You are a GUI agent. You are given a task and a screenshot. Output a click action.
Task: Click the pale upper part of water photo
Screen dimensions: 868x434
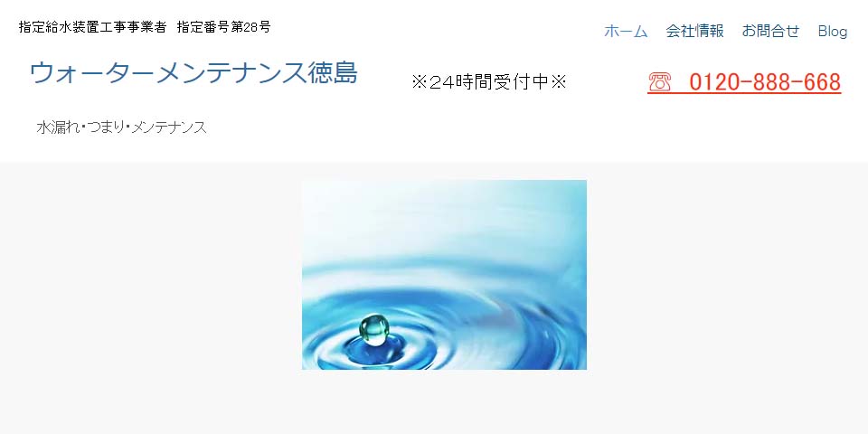click(444, 216)
